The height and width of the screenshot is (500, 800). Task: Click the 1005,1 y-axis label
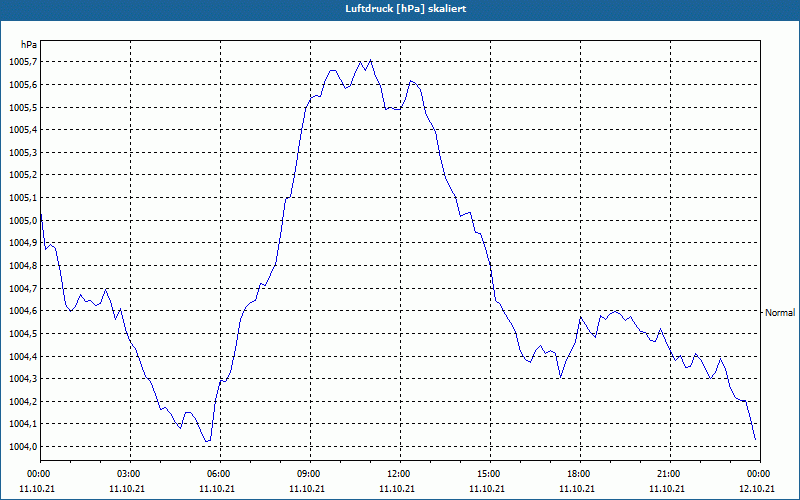pos(23,198)
